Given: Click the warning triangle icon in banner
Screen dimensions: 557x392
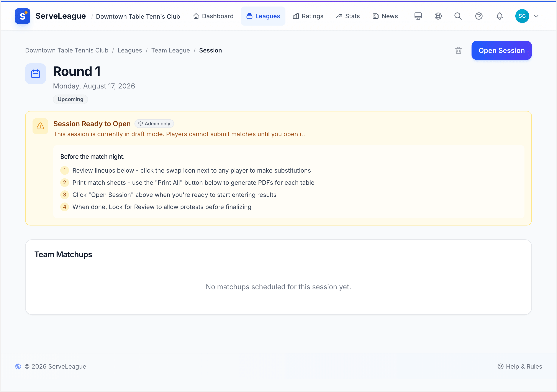Looking at the screenshot, I should [40, 126].
